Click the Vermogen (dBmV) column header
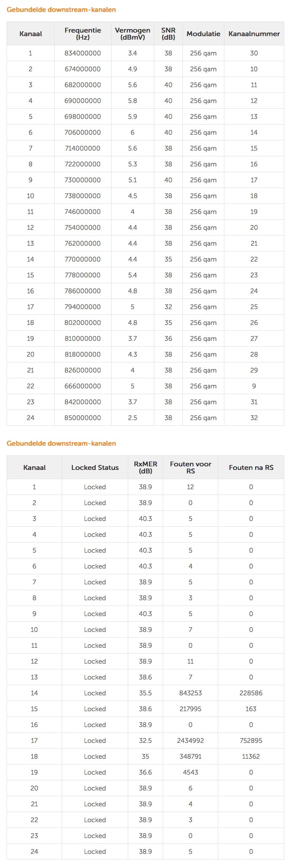 132,33
